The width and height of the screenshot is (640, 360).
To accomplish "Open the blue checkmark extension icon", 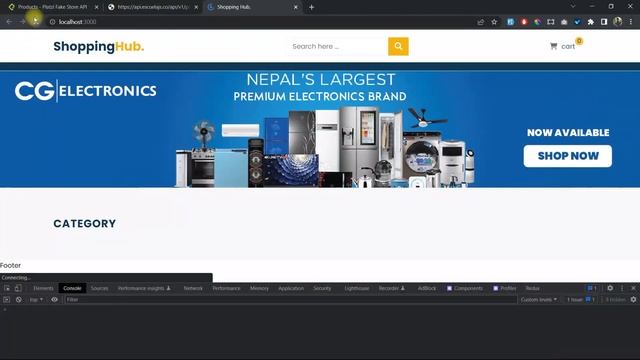I will click(x=577, y=22).
